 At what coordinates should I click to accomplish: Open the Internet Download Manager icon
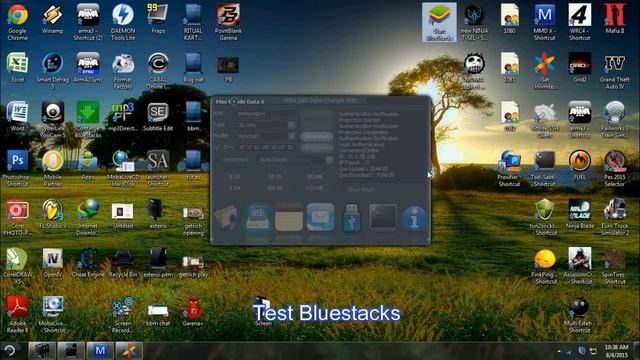88,217
